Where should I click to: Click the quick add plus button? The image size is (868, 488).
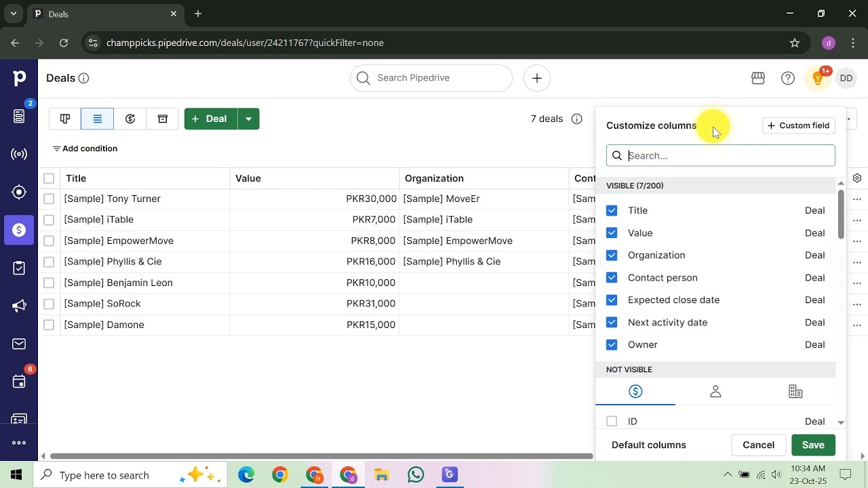click(x=537, y=78)
